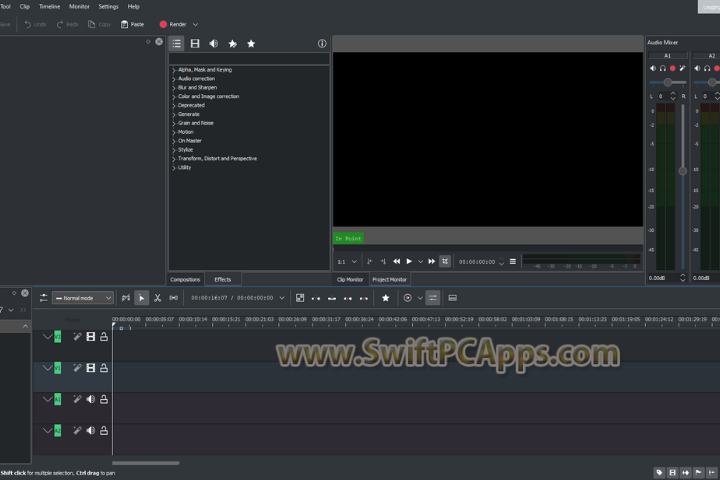
Task: Open monitor hamburger options menu
Action: tap(513, 261)
